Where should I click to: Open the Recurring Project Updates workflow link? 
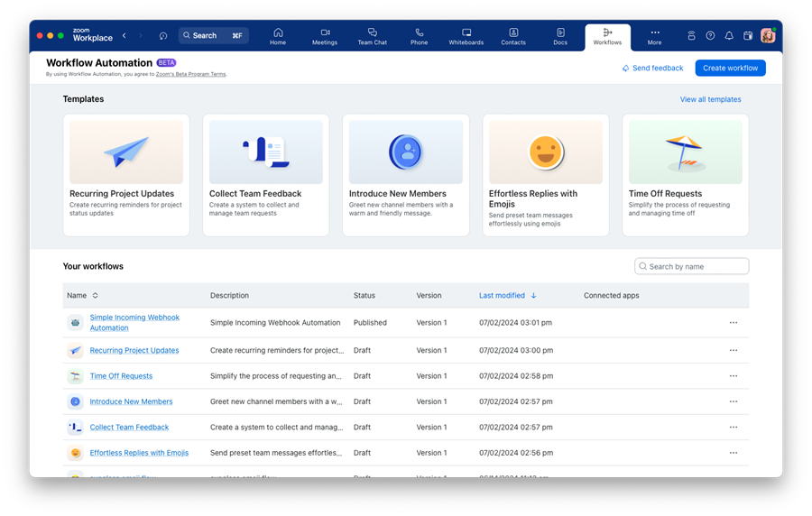[x=134, y=350]
